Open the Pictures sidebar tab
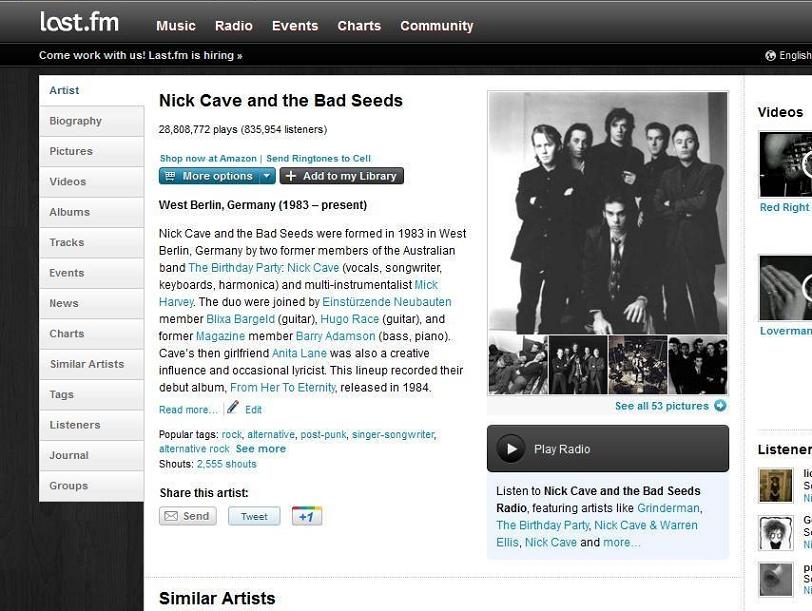 coord(92,151)
